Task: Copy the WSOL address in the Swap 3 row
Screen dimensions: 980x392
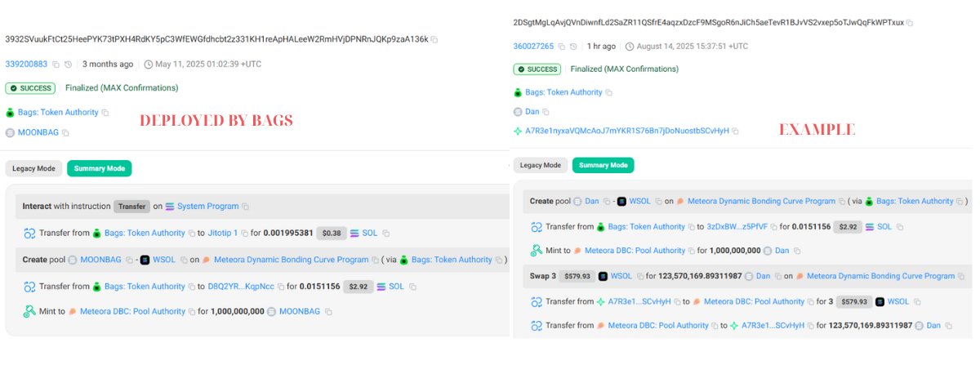Action: pyautogui.click(x=639, y=276)
